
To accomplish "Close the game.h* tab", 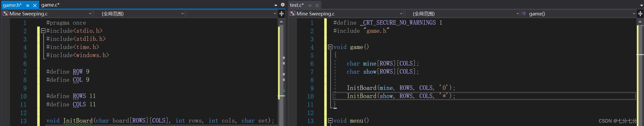I will (x=35, y=5).
